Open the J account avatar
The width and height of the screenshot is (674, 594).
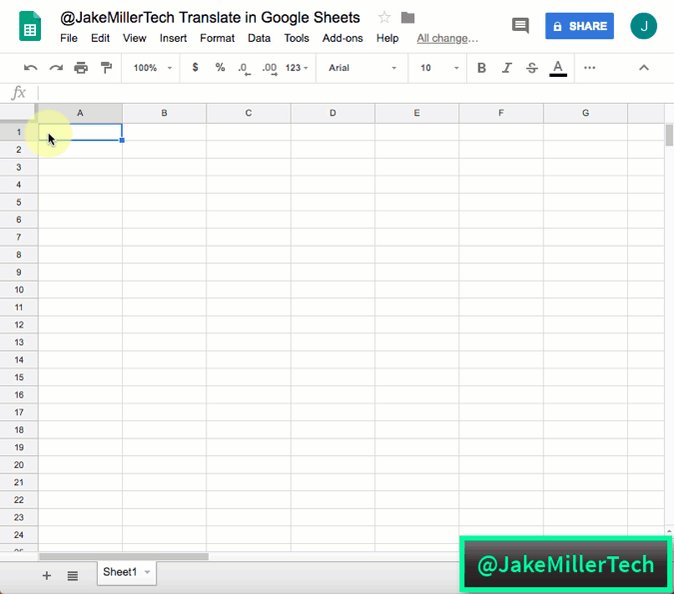point(643,26)
